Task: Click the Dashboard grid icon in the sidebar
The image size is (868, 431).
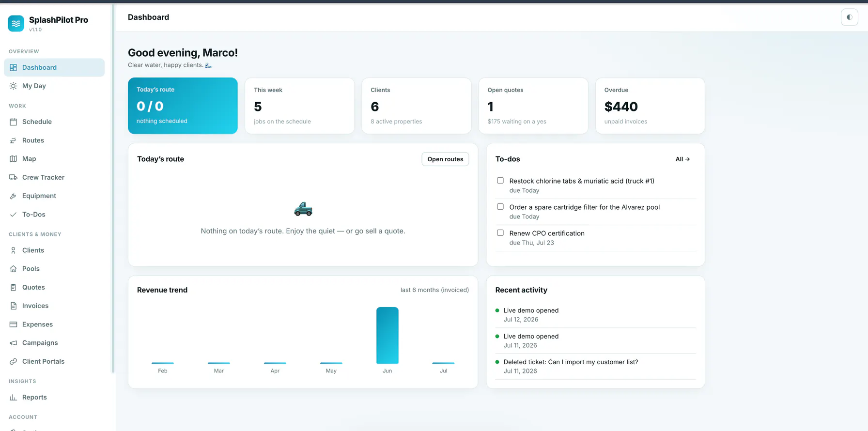Action: click(x=13, y=67)
